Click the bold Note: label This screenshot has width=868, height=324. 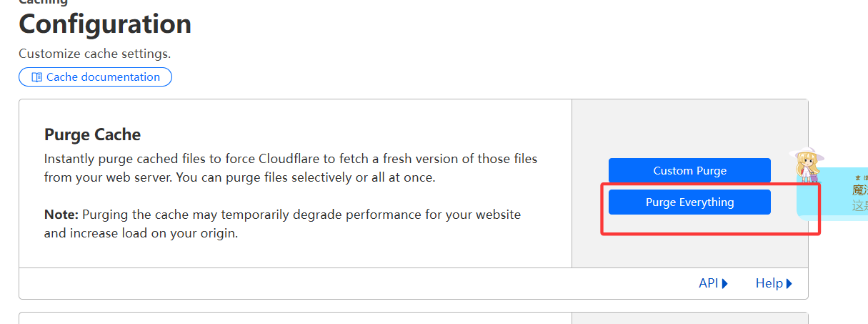click(x=61, y=215)
